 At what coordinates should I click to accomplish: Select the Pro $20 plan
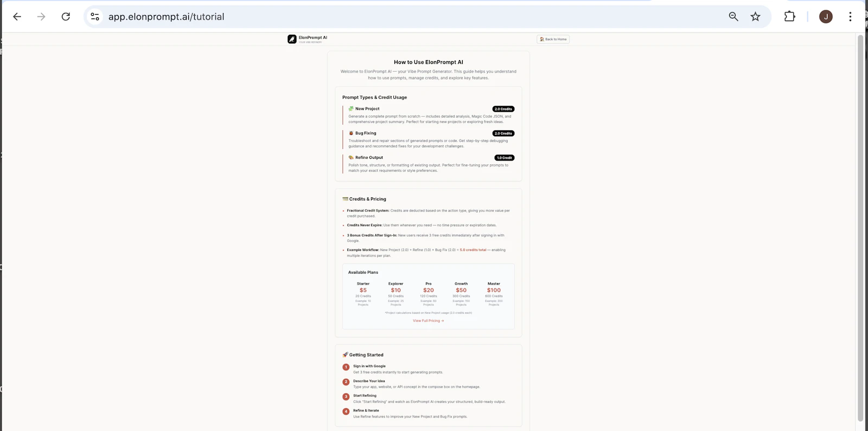click(429, 294)
